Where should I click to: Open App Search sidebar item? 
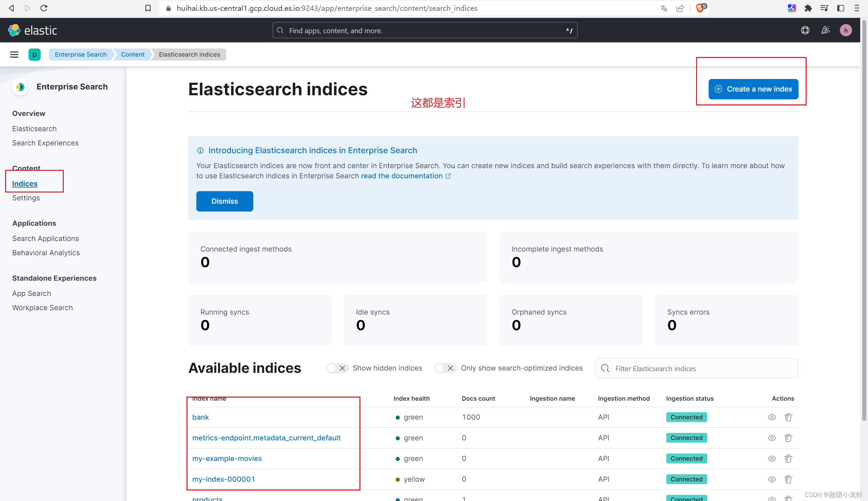point(32,293)
